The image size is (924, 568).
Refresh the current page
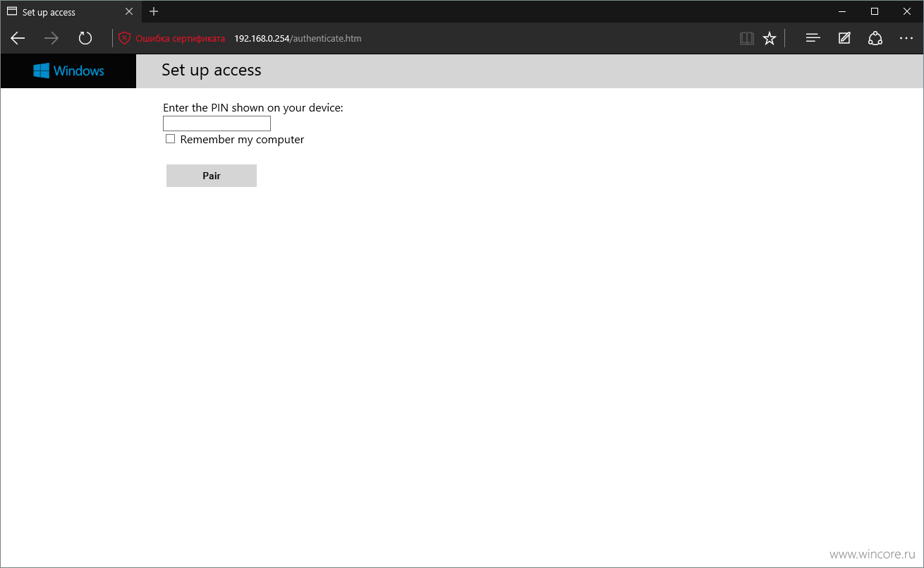pyautogui.click(x=85, y=38)
